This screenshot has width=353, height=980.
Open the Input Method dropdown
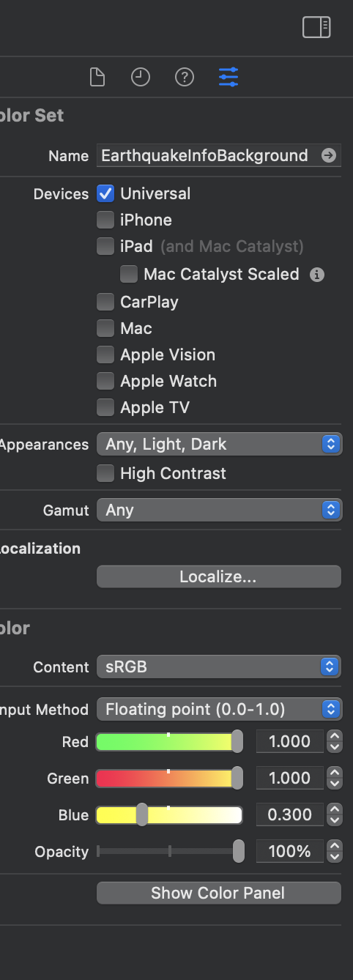point(219,709)
